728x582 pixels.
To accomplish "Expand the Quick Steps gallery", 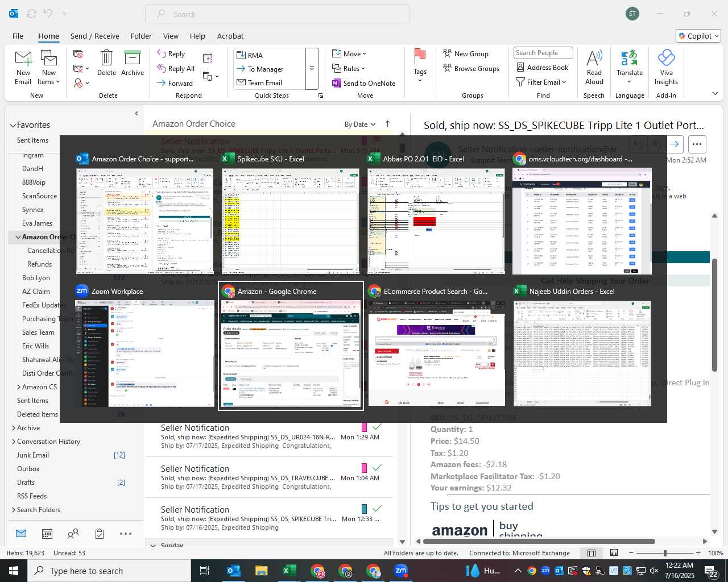I will click(312, 69).
